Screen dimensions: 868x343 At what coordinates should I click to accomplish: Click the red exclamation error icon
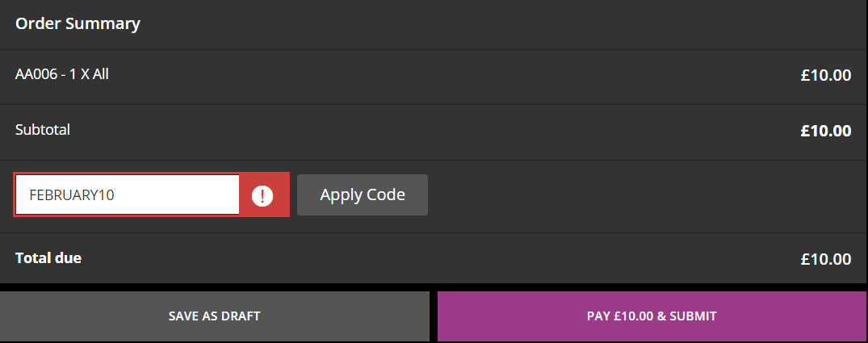point(262,195)
